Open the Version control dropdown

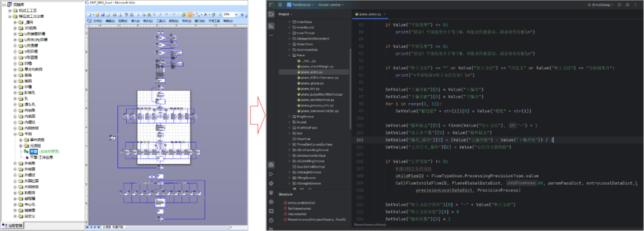(331, 4)
